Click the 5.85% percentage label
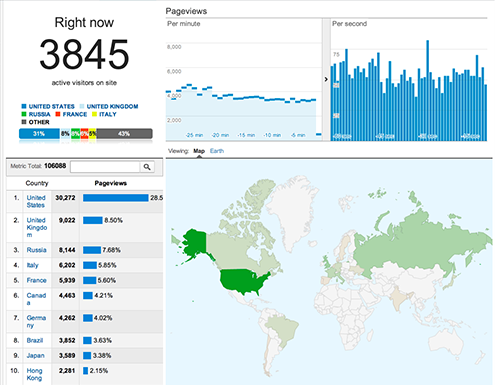Screen dimensions: 495x385 pos(107,265)
